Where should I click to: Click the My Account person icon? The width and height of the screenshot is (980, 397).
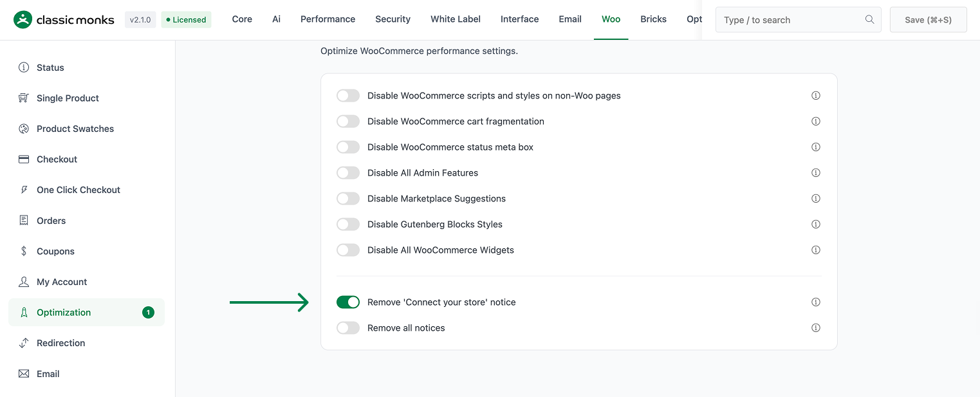tap(24, 282)
